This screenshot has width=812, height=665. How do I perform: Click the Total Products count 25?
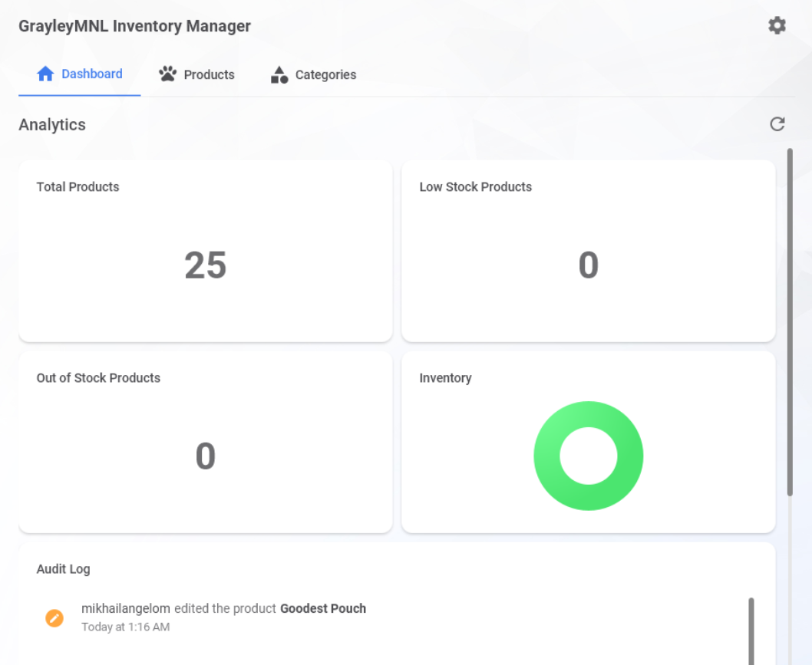point(206,265)
